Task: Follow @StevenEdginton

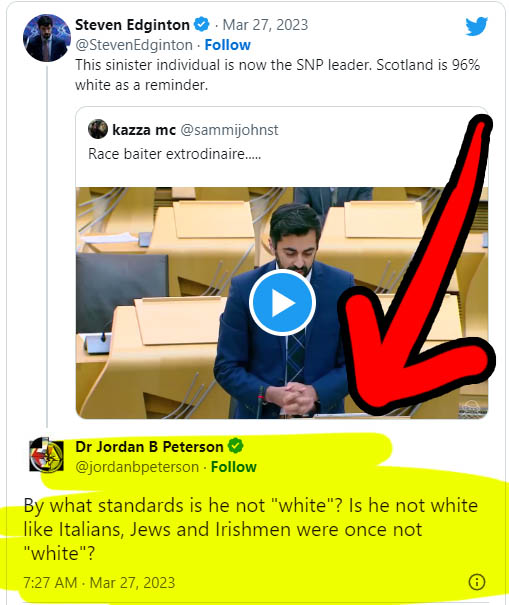Action: tap(227, 45)
